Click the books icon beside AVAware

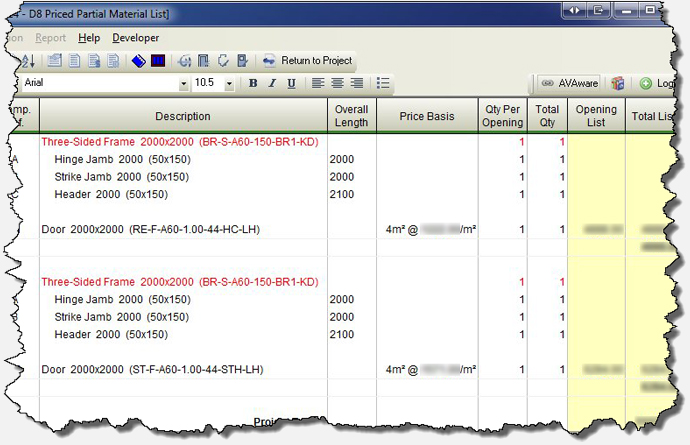(618, 83)
